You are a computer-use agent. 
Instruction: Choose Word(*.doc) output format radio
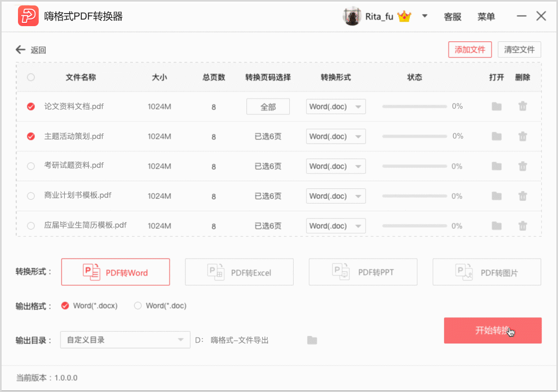tap(138, 305)
